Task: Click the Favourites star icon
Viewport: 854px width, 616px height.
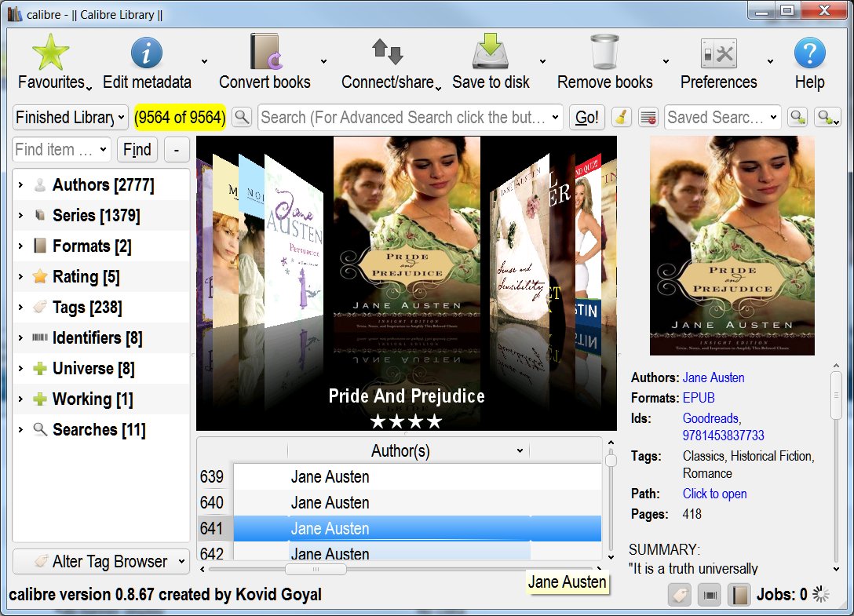Action: (x=51, y=53)
